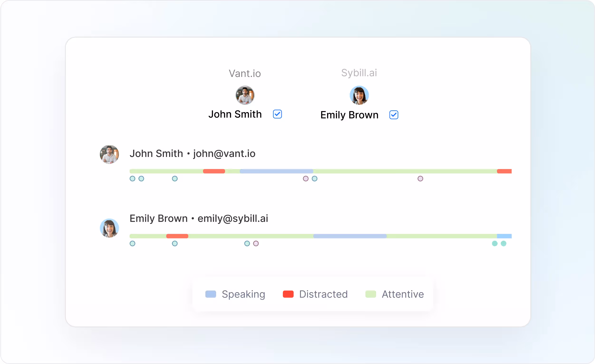This screenshot has width=595, height=364.
Task: Select the teal marker after John's pink mid-timeline marker
Action: pyautogui.click(x=314, y=179)
